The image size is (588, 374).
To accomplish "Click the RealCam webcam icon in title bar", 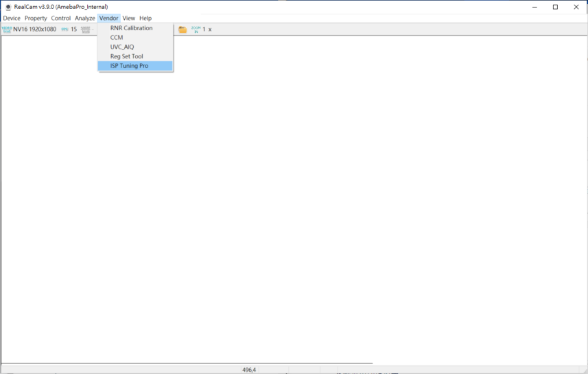I will [x=8, y=7].
